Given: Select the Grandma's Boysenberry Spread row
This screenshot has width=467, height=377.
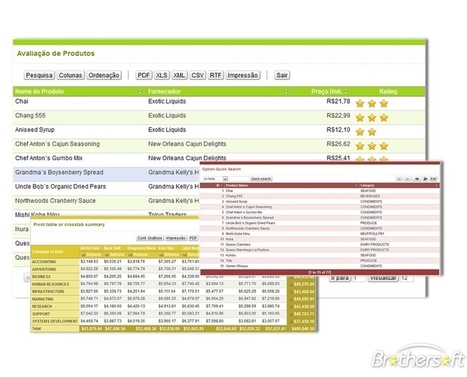Looking at the screenshot, I should coord(107,173).
